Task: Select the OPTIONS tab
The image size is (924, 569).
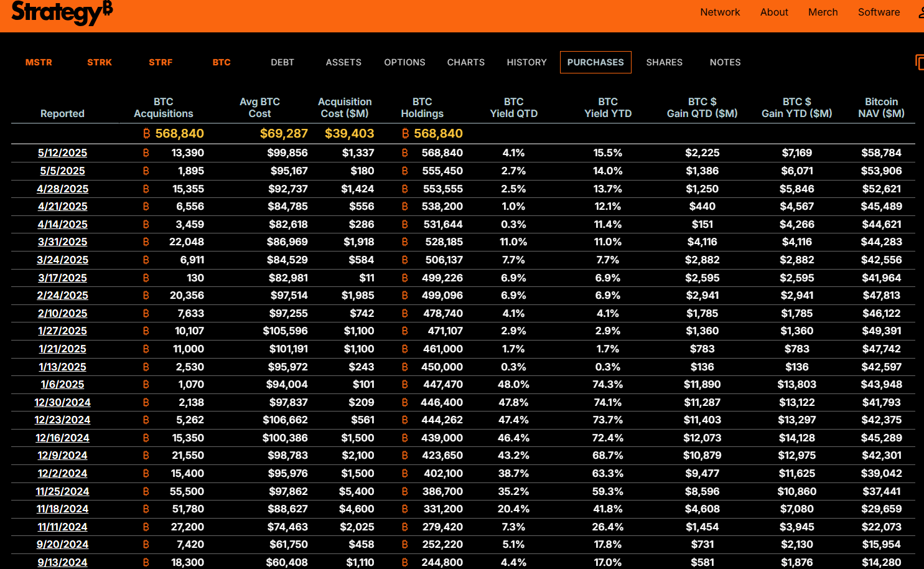Action: [x=404, y=62]
